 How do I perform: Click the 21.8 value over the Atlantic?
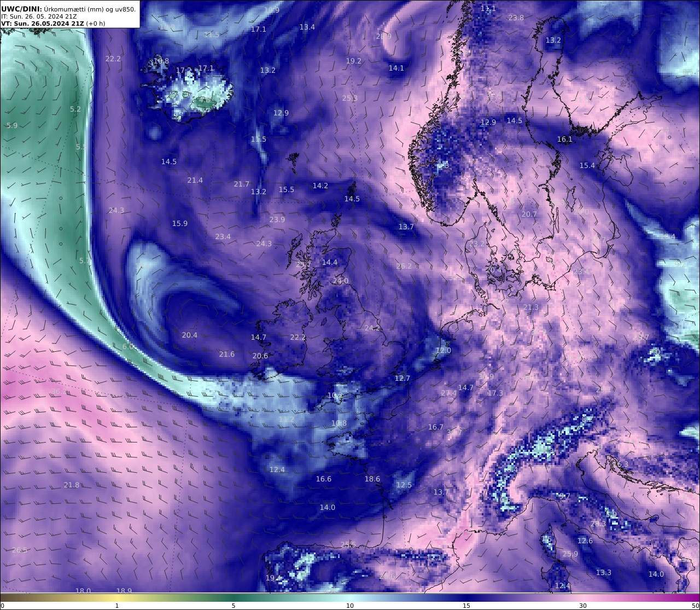[72, 485]
